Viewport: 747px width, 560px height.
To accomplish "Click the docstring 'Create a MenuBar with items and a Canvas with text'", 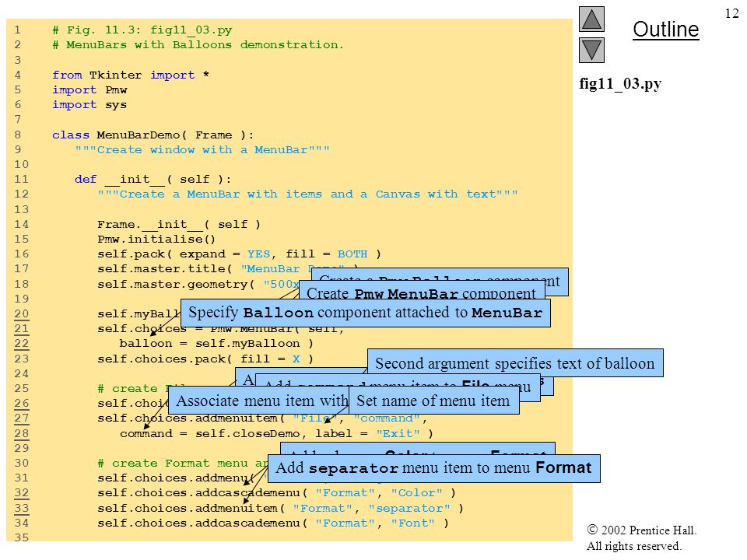I will coord(308,194).
